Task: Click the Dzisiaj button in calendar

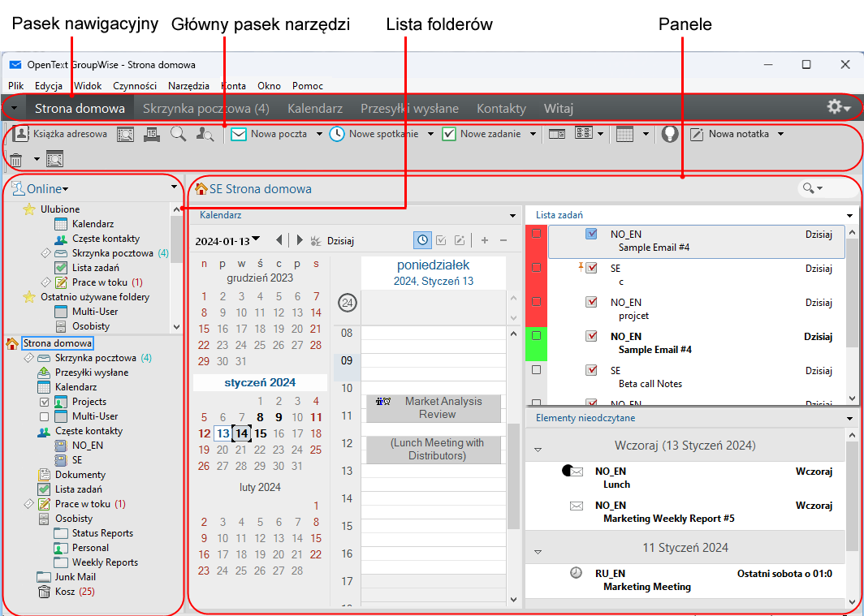Action: (340, 240)
